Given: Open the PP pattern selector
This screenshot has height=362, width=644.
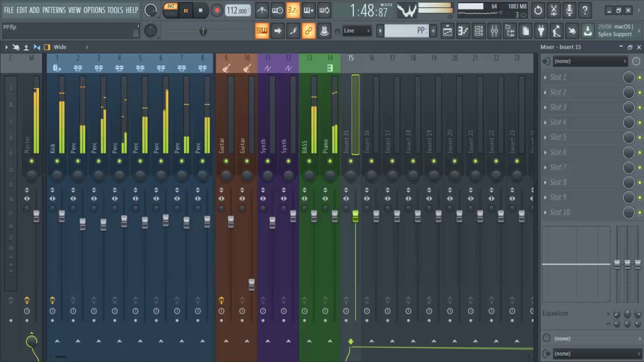Looking at the screenshot, I should point(407,31).
